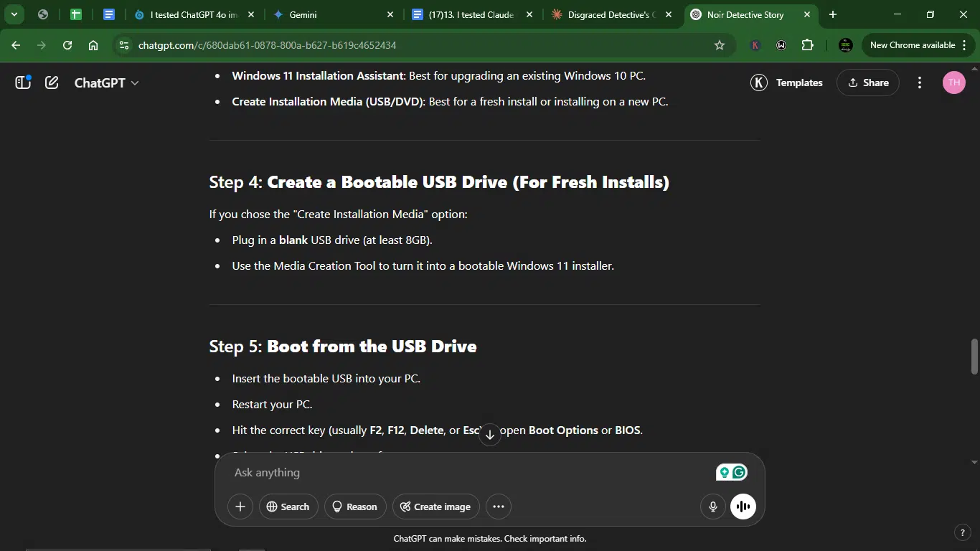
Task: Open Templates in the top bar
Action: [787, 83]
